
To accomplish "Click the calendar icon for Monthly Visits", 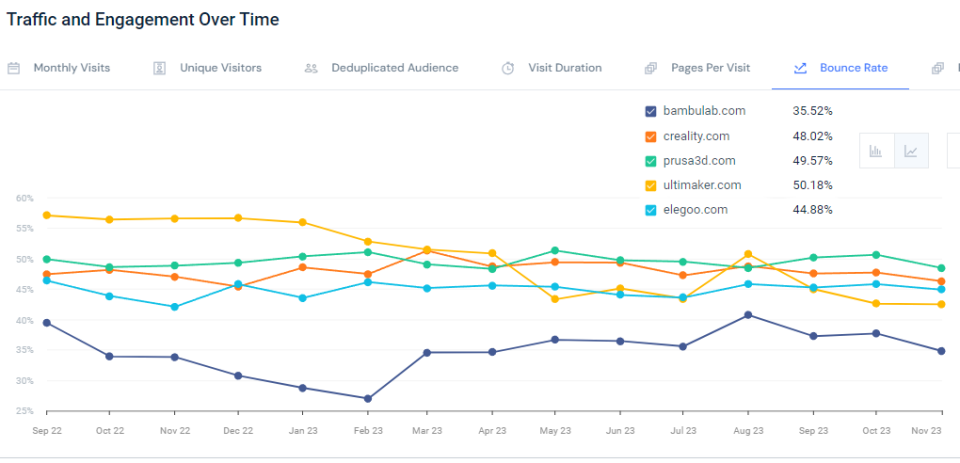I will (14, 68).
